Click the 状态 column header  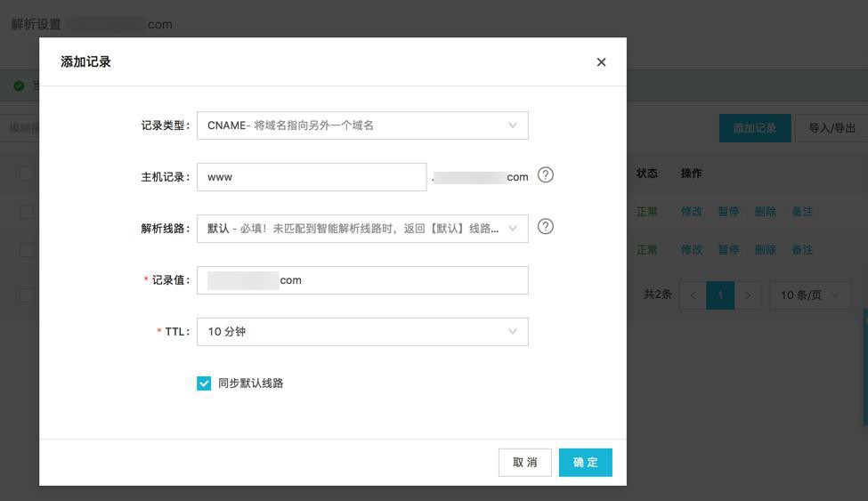646,174
